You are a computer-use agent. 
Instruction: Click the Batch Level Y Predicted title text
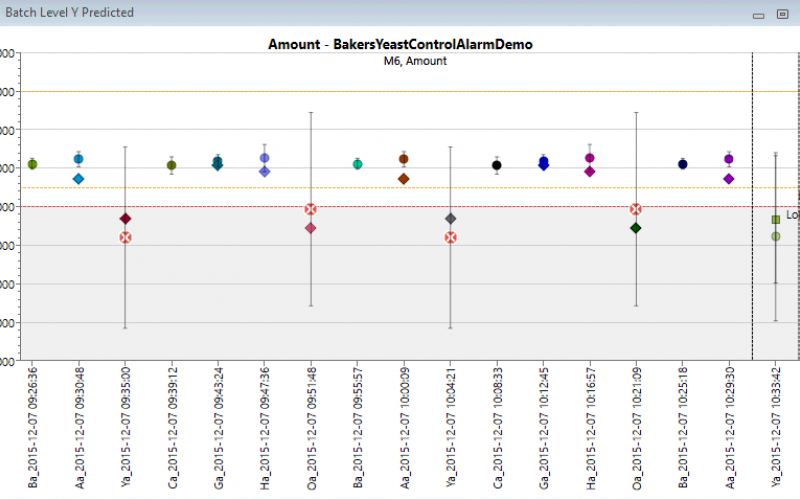pyautogui.click(x=69, y=12)
